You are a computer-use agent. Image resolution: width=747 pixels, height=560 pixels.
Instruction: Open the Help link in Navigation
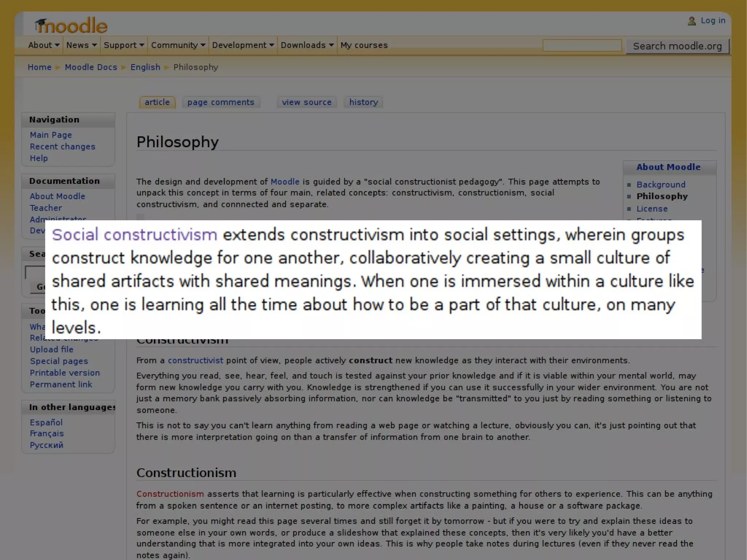pyautogui.click(x=39, y=158)
